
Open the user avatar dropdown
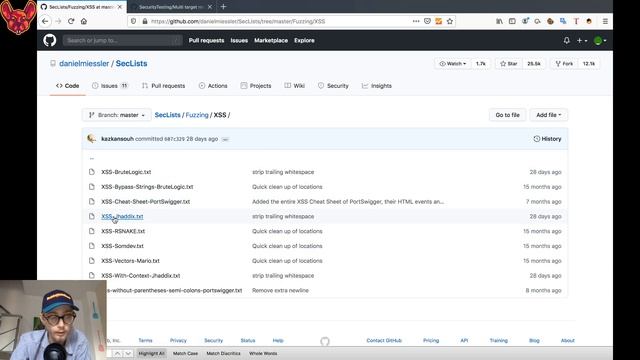(600, 40)
